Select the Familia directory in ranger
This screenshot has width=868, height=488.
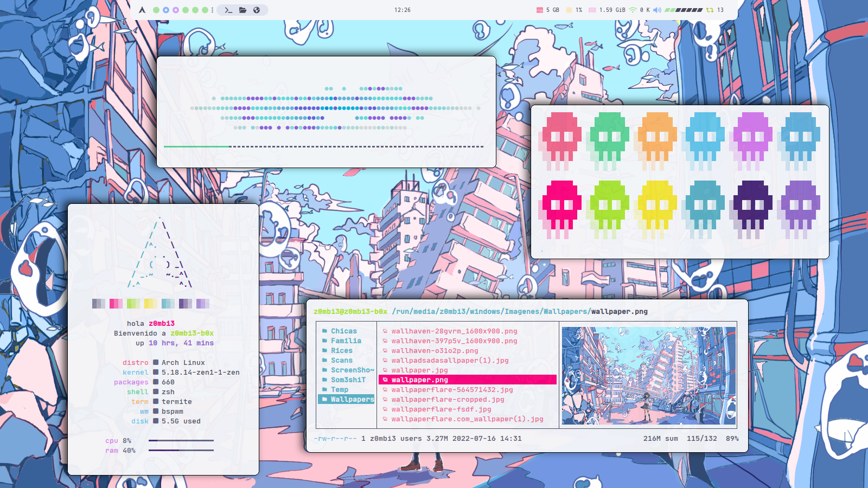click(346, 341)
